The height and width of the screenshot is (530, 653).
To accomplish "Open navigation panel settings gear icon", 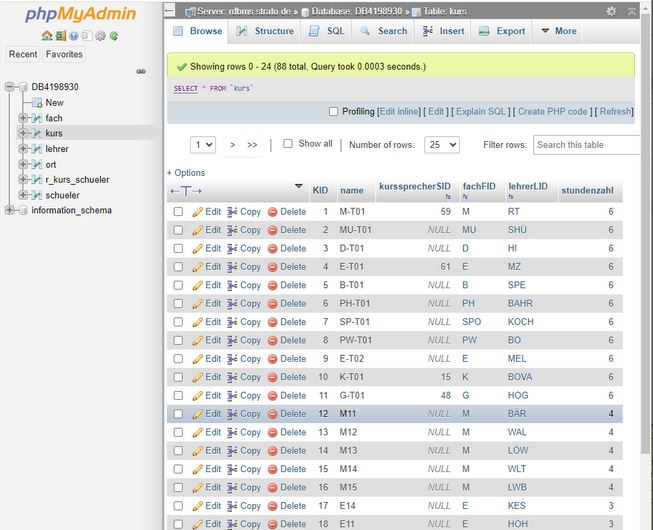I will coord(100,36).
